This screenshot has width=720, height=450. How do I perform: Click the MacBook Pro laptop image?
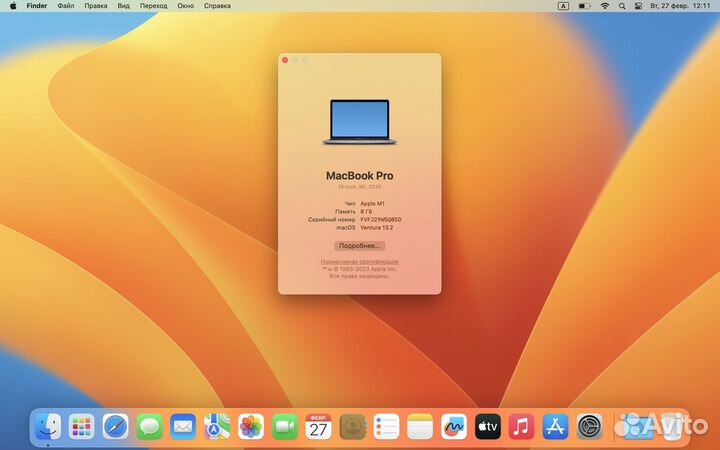[x=360, y=122]
